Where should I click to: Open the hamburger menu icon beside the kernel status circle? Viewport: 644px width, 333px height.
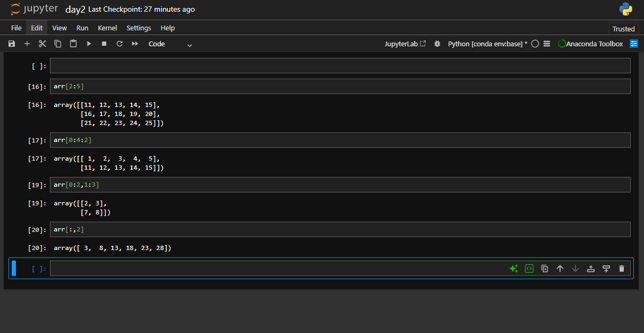(x=547, y=44)
